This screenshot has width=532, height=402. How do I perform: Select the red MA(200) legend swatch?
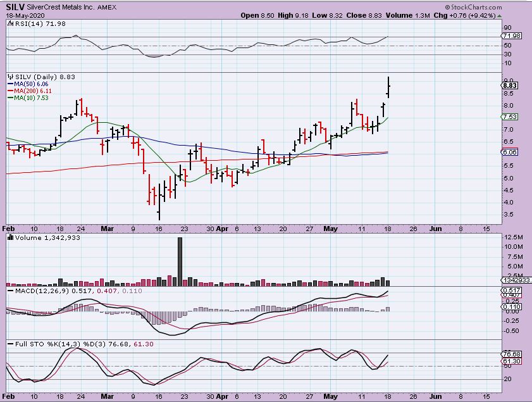(x=10, y=91)
